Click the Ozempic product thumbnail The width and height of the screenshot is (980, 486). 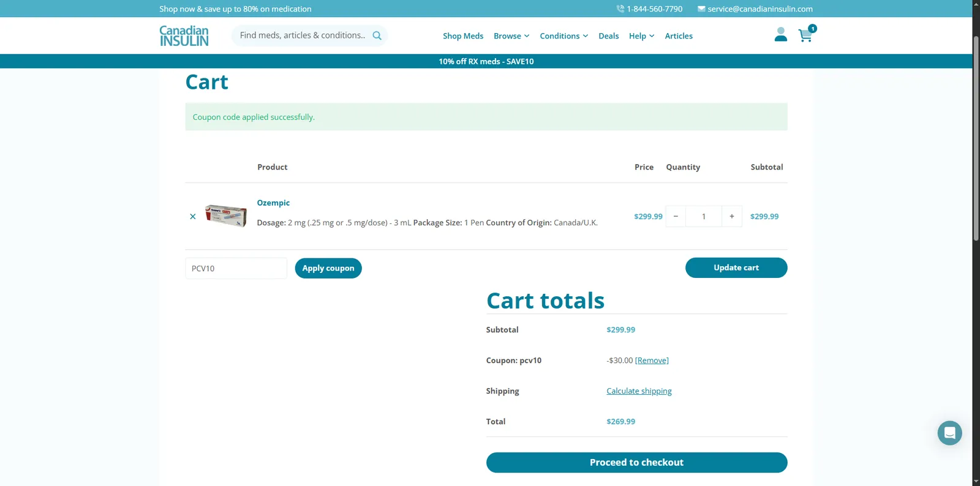(x=226, y=215)
